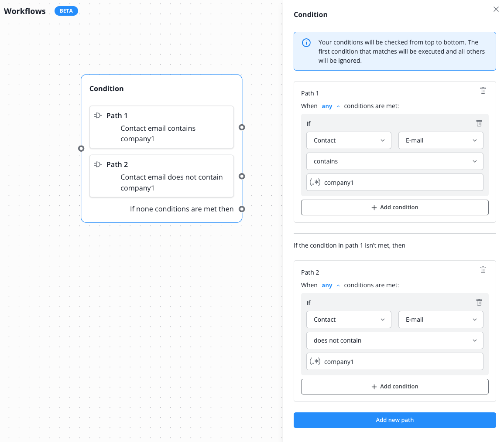This screenshot has width=504, height=442.
Task: Toggle the 'any' conditions selector in Path 1
Action: [330, 106]
